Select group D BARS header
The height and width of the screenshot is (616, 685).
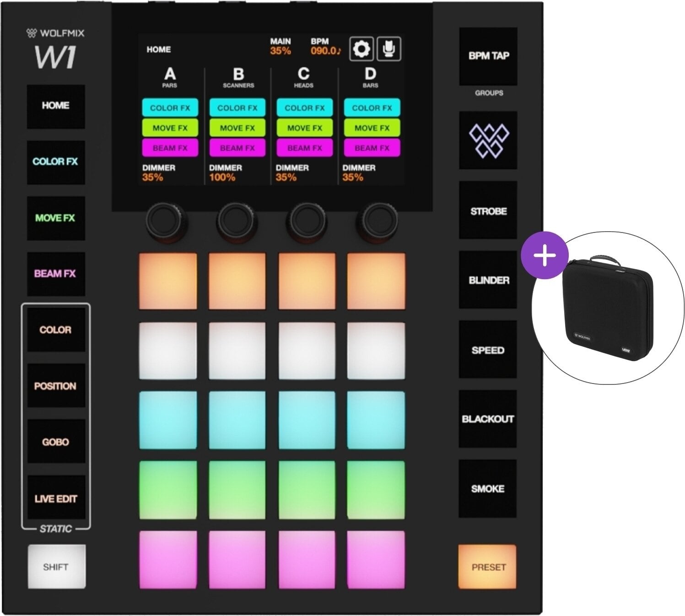coord(370,77)
